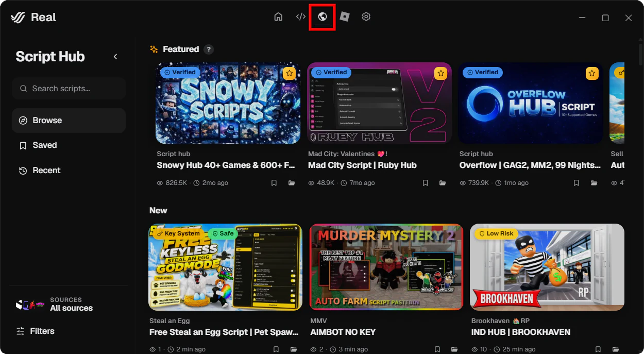Select the globe Script Hub icon

(323, 17)
